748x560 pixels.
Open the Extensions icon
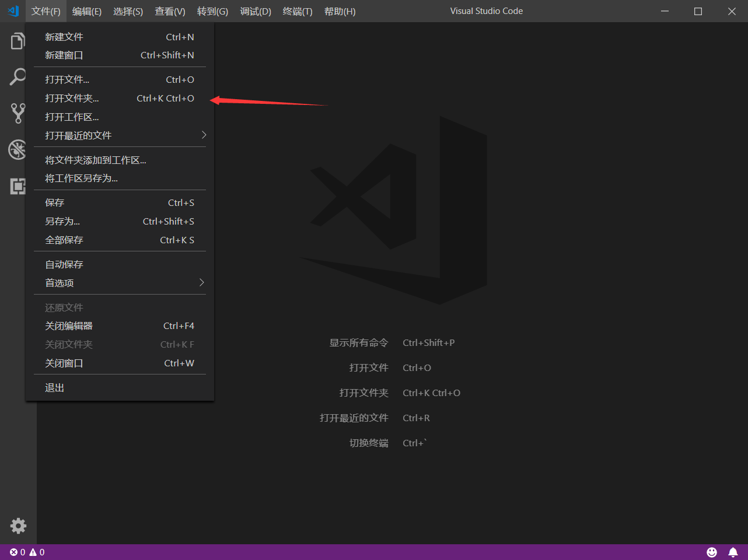click(18, 186)
